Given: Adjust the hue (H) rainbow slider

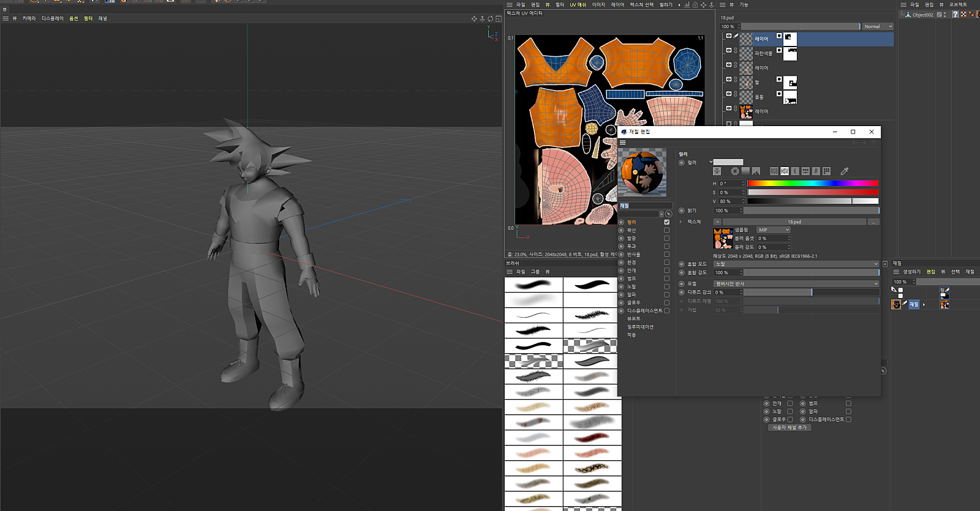Looking at the screenshot, I should (813, 184).
